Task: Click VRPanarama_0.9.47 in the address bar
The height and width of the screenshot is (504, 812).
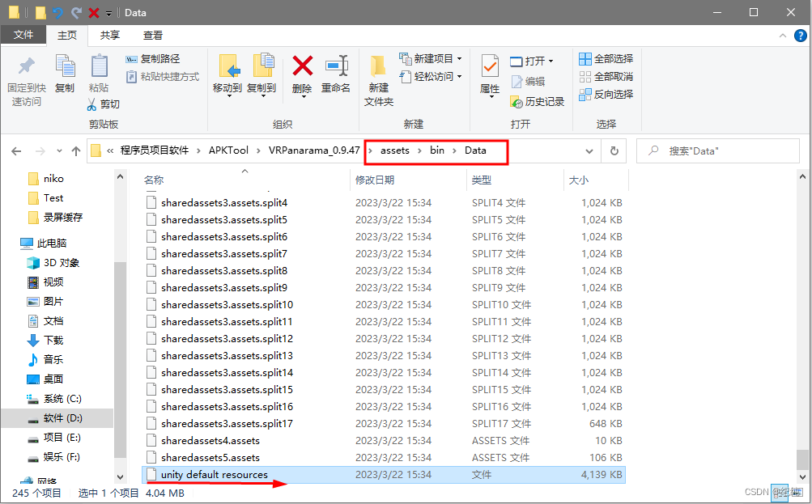Action: coord(314,150)
